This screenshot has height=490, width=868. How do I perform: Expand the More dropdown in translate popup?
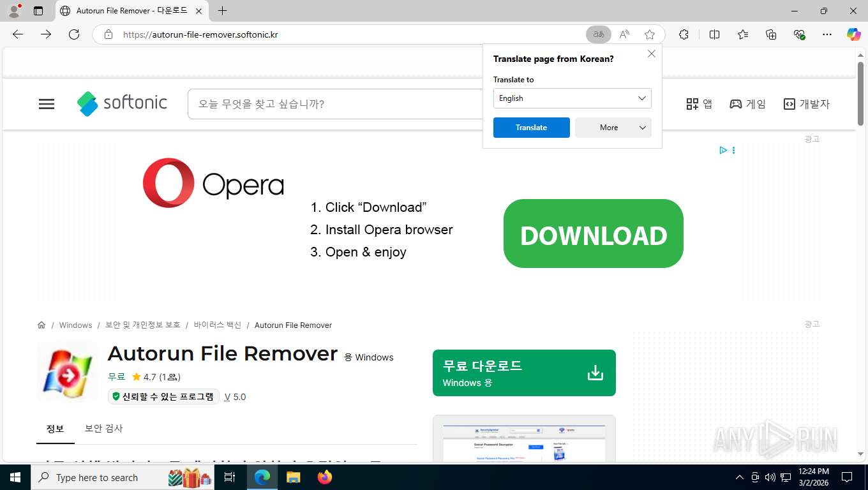[x=613, y=128]
